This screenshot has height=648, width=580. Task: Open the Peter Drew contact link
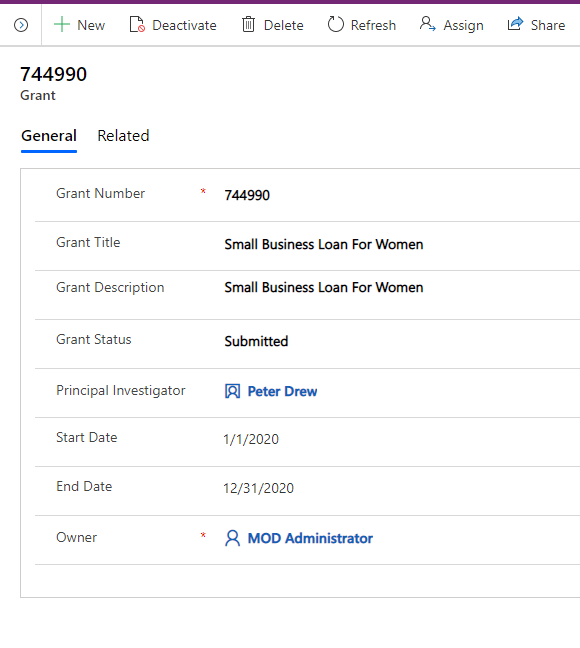282,391
